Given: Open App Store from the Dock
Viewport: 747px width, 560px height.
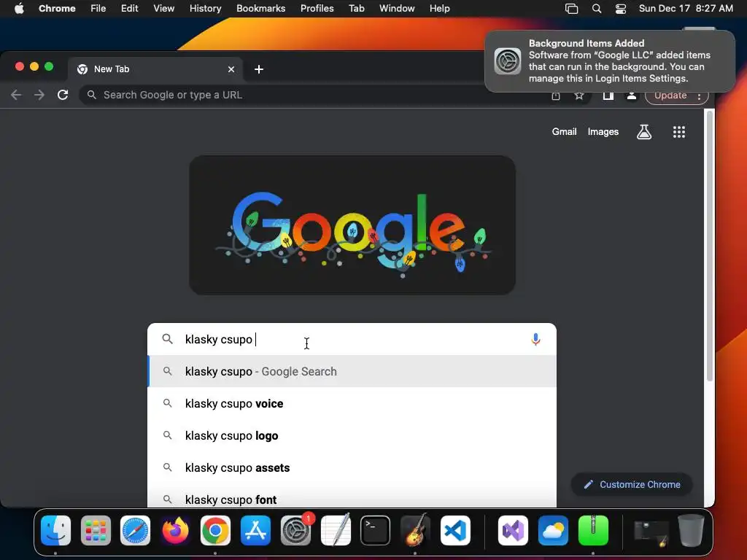Looking at the screenshot, I should [x=255, y=531].
